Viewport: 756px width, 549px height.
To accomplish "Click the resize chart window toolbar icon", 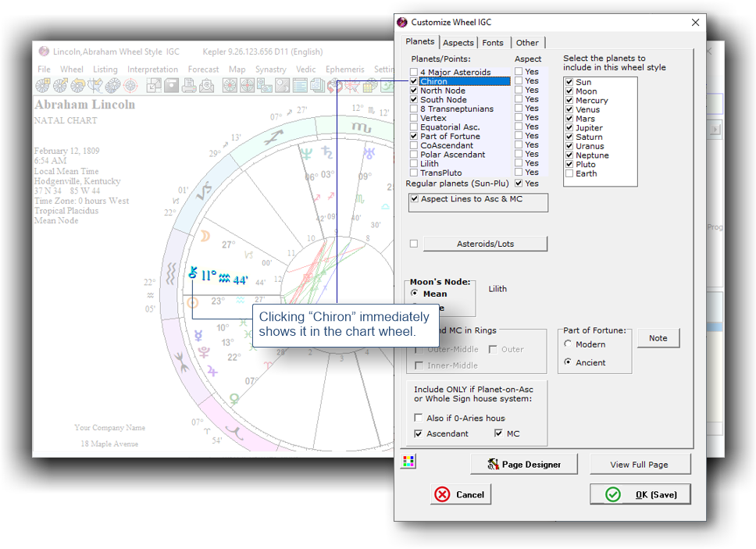I will [153, 87].
